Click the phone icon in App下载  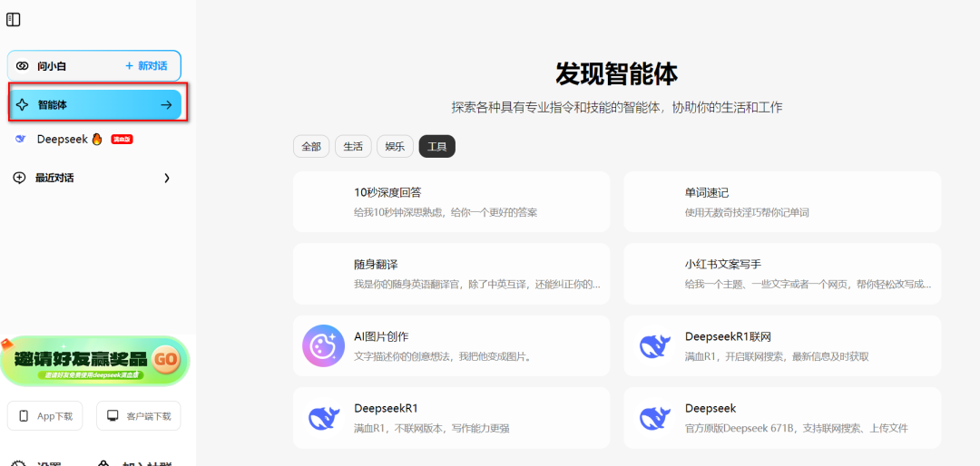[x=24, y=416]
